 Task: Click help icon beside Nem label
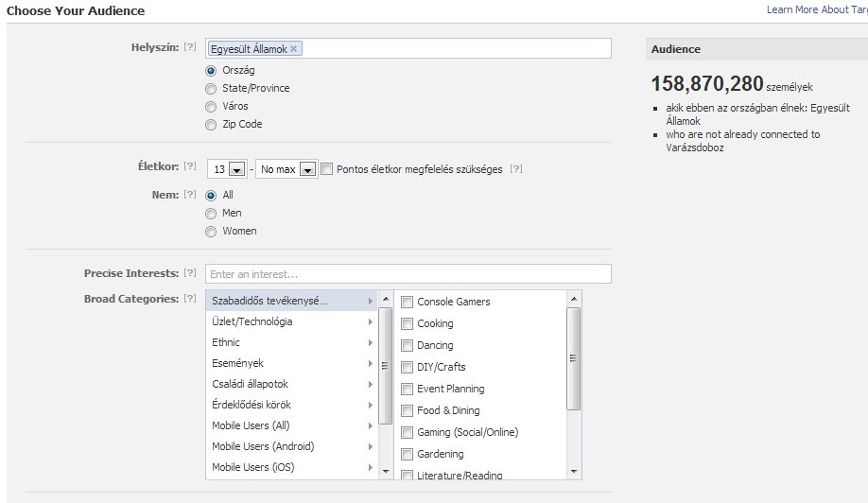pyautogui.click(x=190, y=194)
